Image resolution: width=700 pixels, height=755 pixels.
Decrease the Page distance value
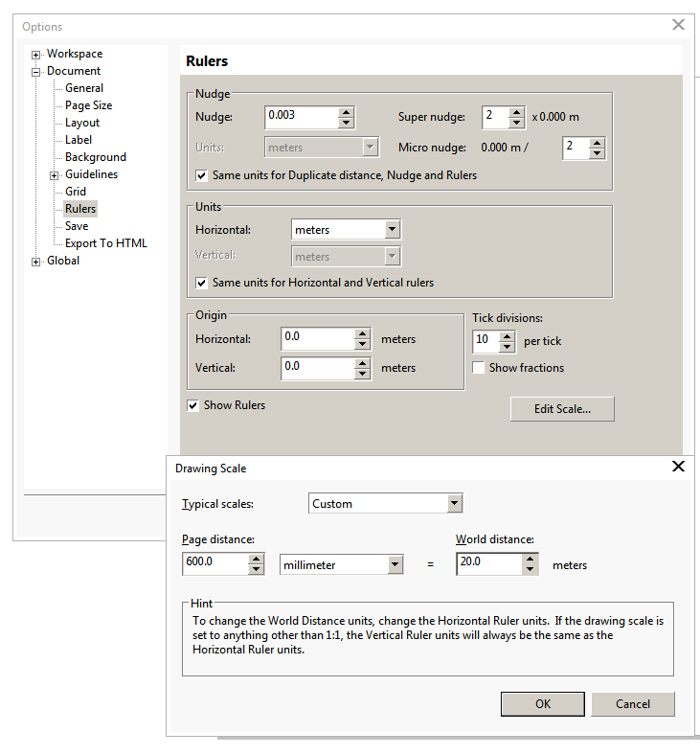click(x=256, y=570)
